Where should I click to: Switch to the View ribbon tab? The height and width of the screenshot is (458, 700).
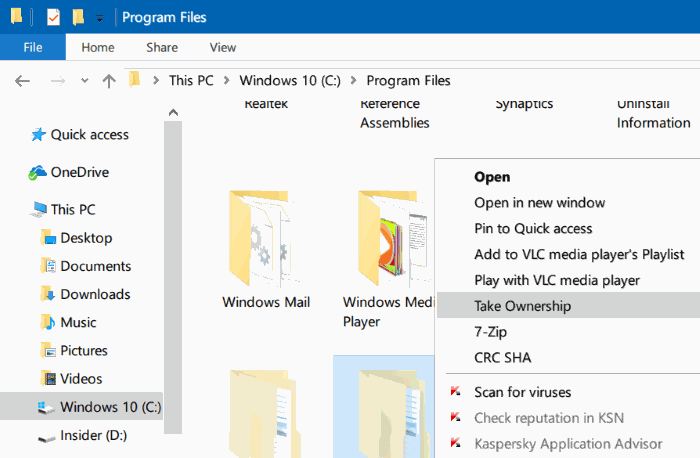pos(223,47)
